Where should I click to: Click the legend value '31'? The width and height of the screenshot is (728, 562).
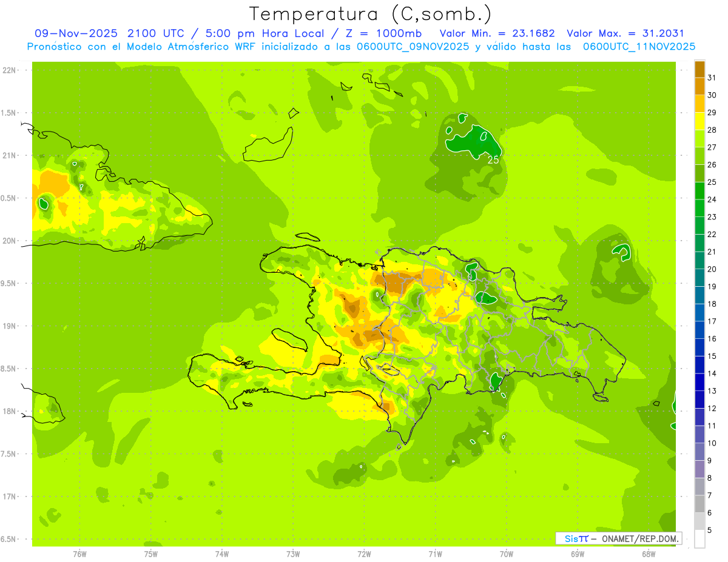pyautogui.click(x=712, y=78)
